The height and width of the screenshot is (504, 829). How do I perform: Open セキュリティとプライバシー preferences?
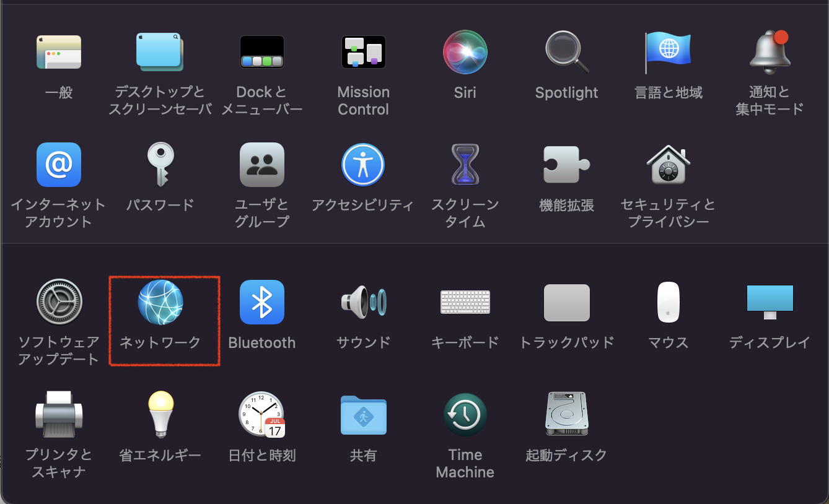click(x=669, y=165)
